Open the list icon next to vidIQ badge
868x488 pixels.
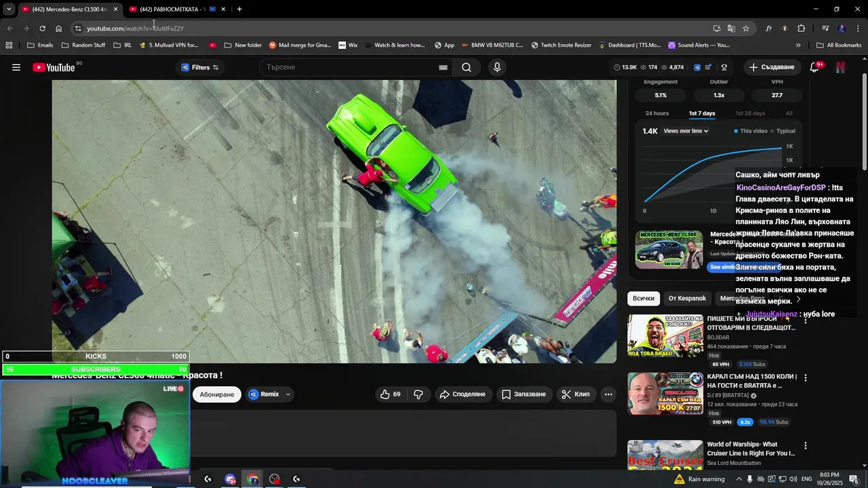(709, 67)
